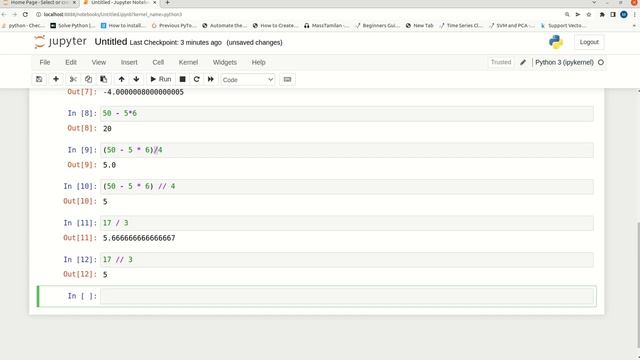Open browser extensions puzzle icon
This screenshot has height=360, width=640.
(x=602, y=14)
